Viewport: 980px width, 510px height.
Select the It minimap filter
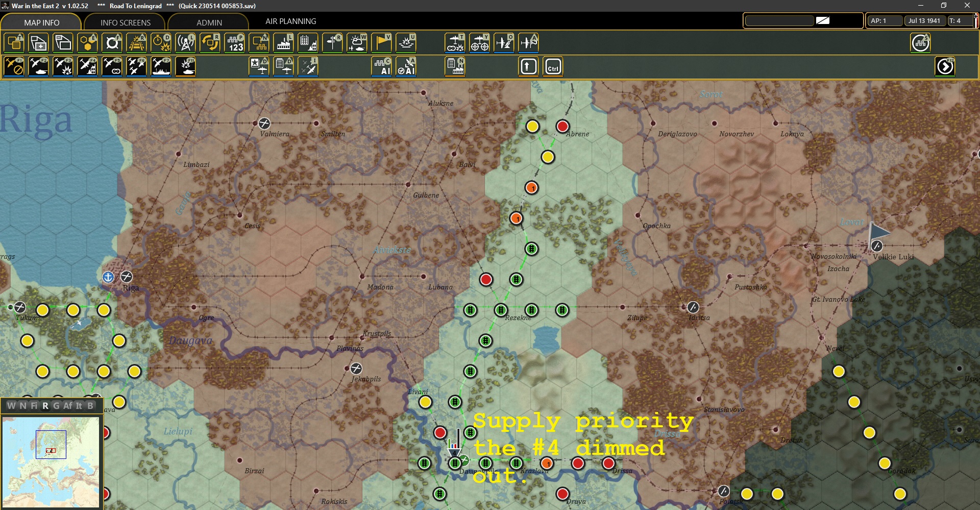click(79, 406)
